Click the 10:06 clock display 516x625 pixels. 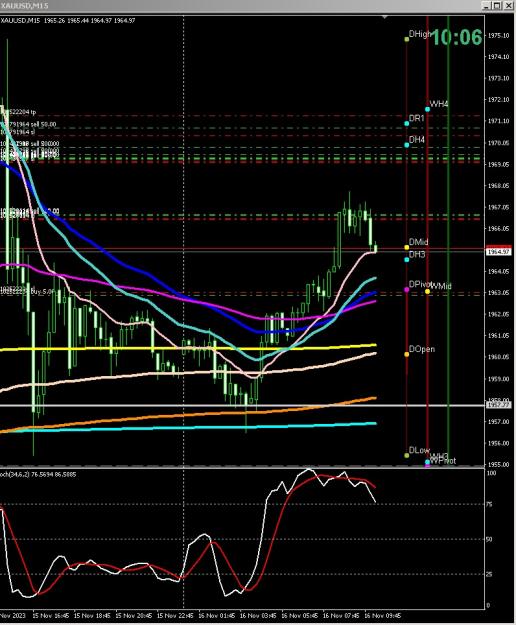click(x=457, y=37)
